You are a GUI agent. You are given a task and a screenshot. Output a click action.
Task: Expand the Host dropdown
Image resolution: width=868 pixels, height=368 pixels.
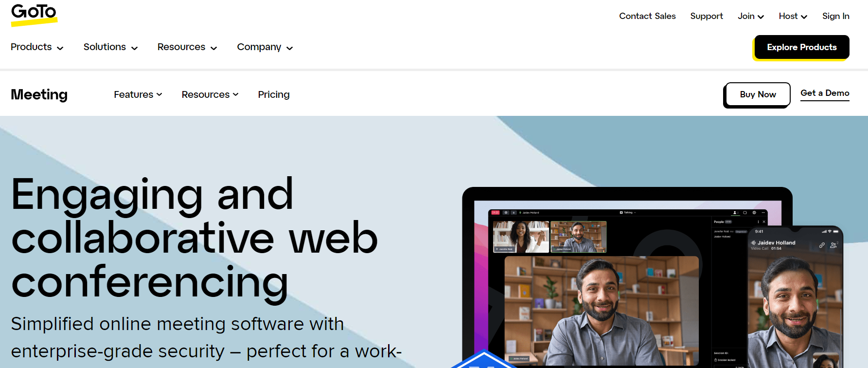[x=793, y=16]
